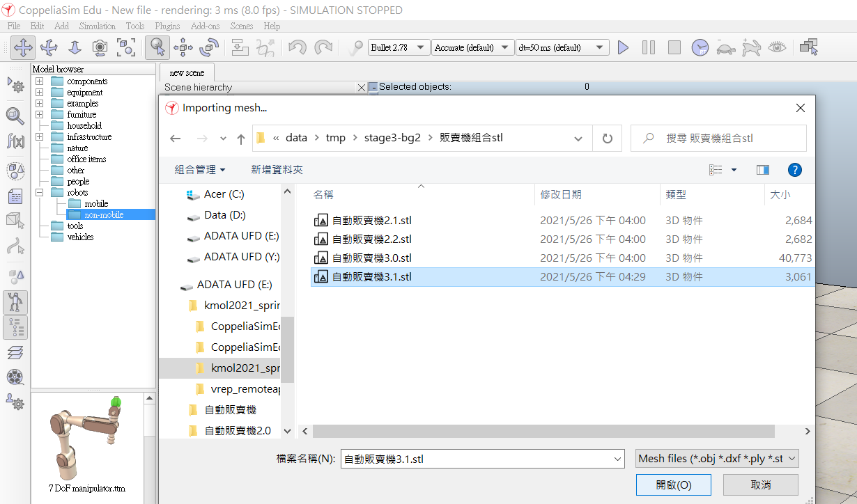The image size is (857, 504).
Task: Open the Plugins menu
Action: point(167,26)
